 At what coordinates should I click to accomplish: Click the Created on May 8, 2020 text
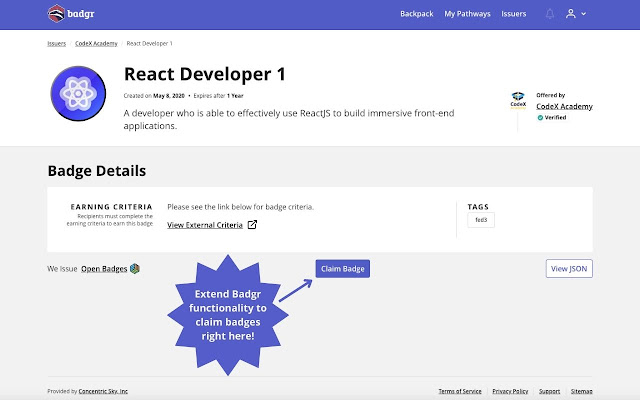[x=154, y=96]
